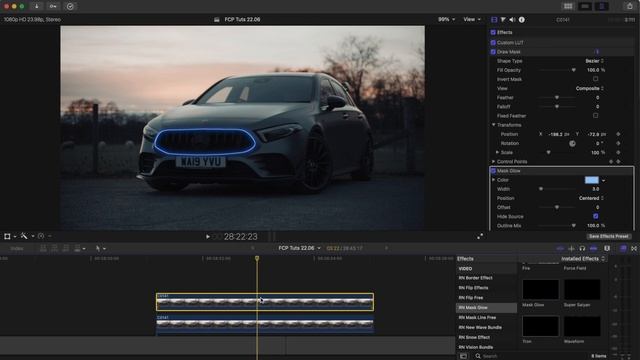
Task: Select RN Mask Line Free category
Action: (x=477, y=318)
